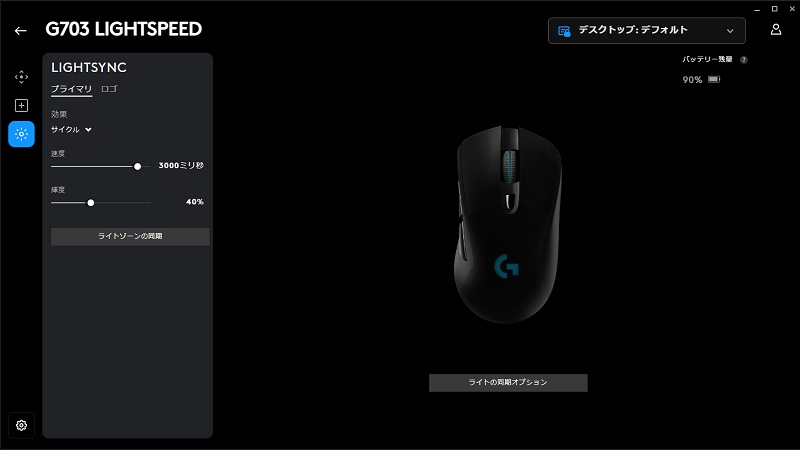Image resolution: width=800 pixels, height=450 pixels.
Task: Open the assignments plus icon
Action: [21, 106]
